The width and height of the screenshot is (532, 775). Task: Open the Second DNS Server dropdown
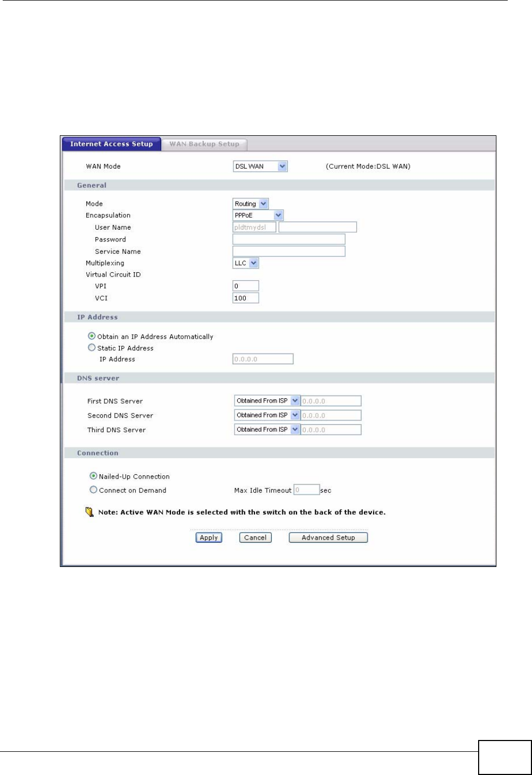pos(267,415)
